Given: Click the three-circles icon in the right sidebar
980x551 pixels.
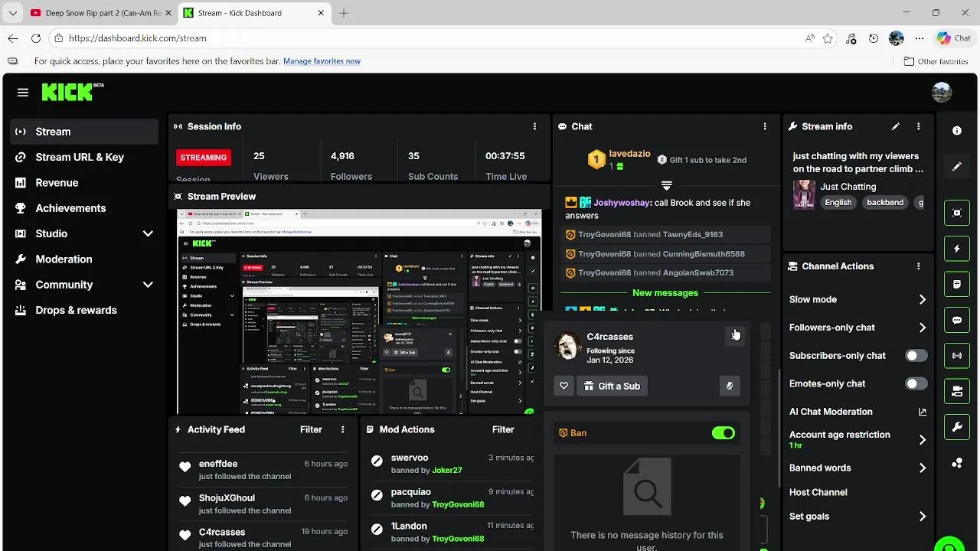Looking at the screenshot, I should coord(957,463).
